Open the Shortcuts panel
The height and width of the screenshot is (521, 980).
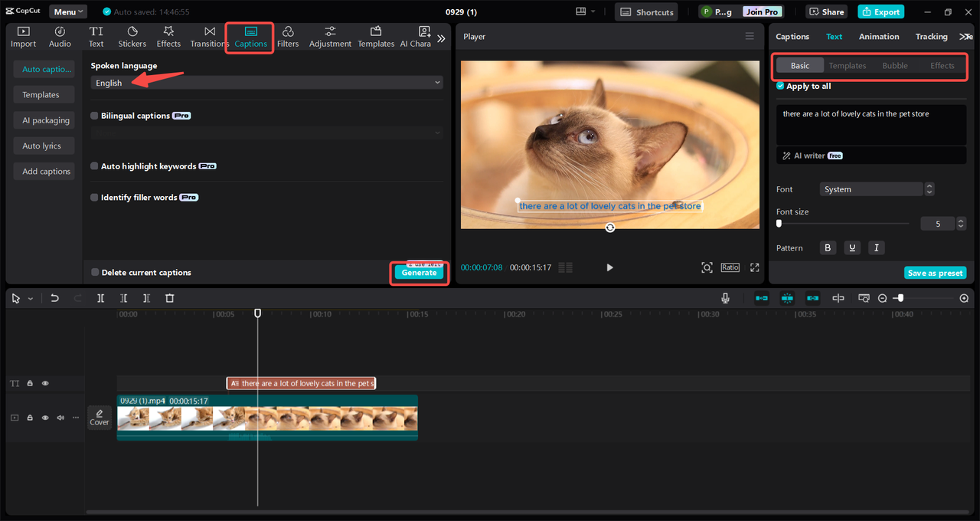[x=647, y=11]
